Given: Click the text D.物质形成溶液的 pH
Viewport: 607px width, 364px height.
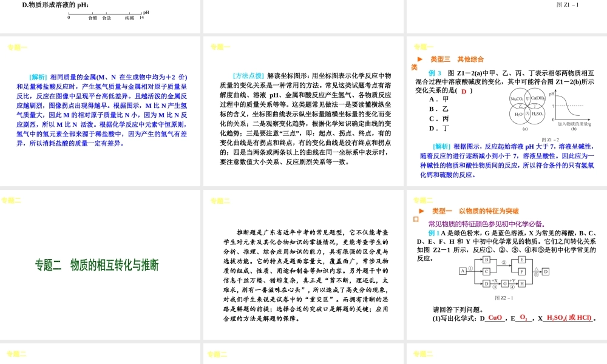Looking at the screenshot, I should (x=55, y=5).
